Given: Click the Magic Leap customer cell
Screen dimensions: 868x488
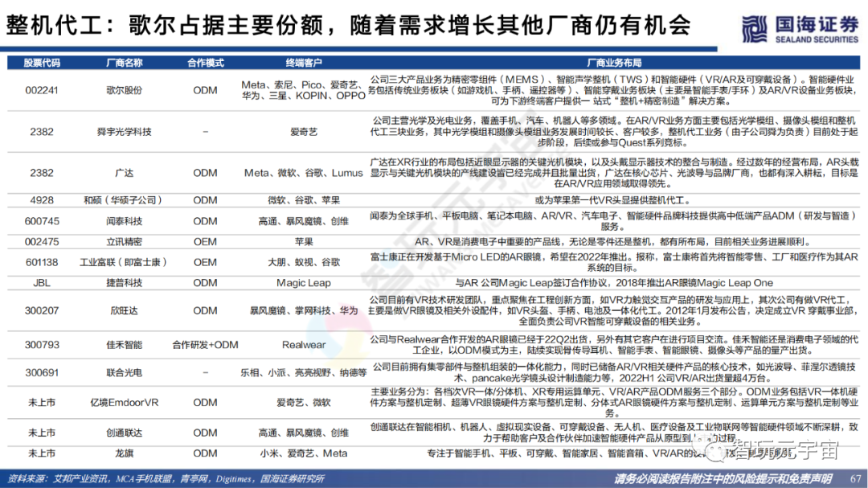Looking at the screenshot, I should (x=304, y=282).
